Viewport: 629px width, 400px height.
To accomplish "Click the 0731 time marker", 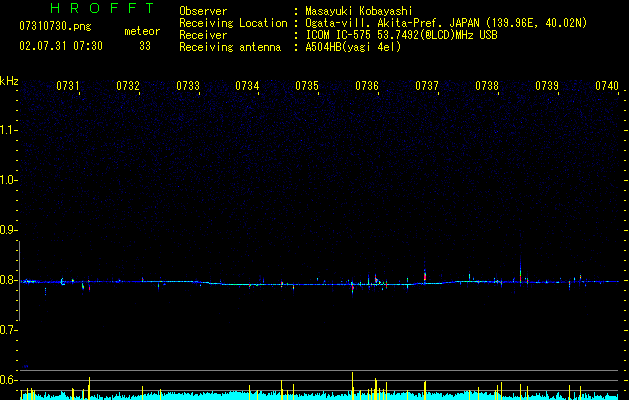I will (68, 86).
